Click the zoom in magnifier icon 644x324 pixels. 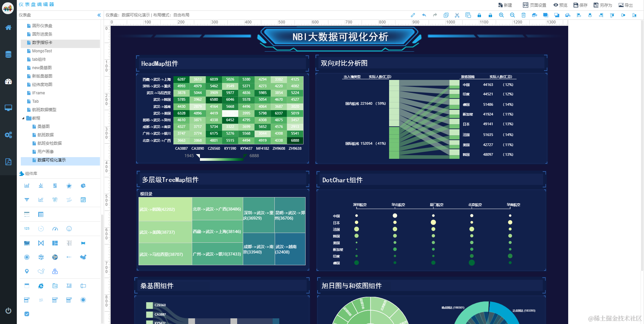coord(501,15)
